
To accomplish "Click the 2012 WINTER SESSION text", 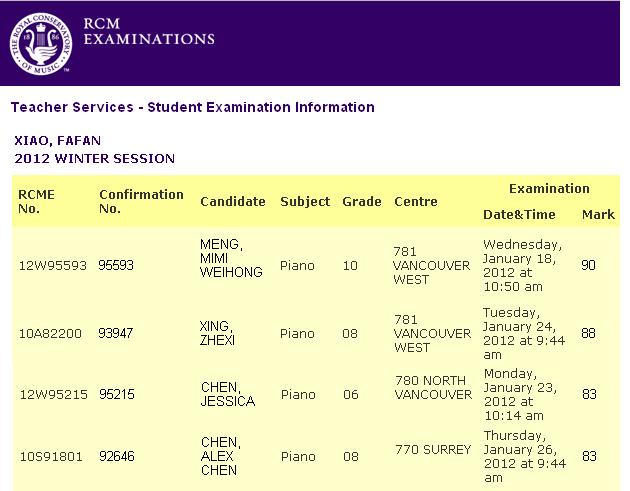I will pyautogui.click(x=95, y=158).
